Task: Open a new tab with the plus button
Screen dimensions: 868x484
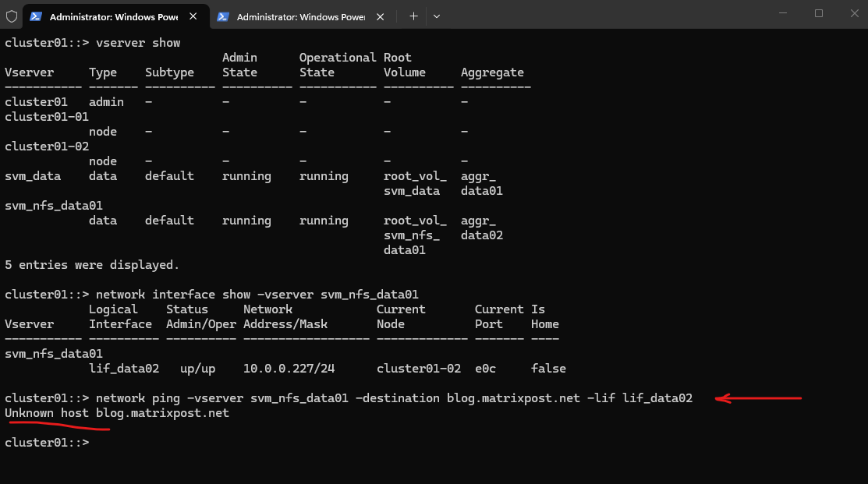Action: tap(413, 16)
